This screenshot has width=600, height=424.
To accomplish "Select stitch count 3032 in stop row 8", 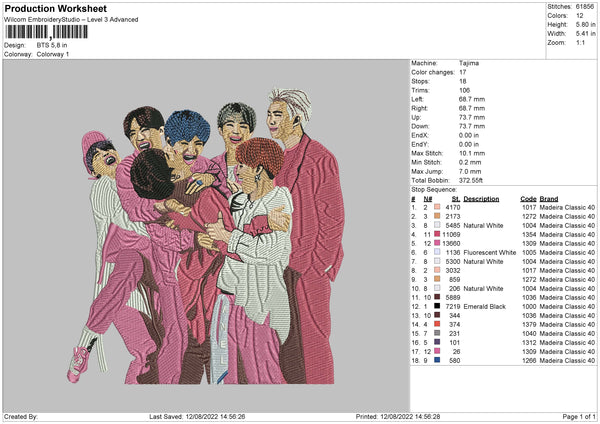I will 453,271.
